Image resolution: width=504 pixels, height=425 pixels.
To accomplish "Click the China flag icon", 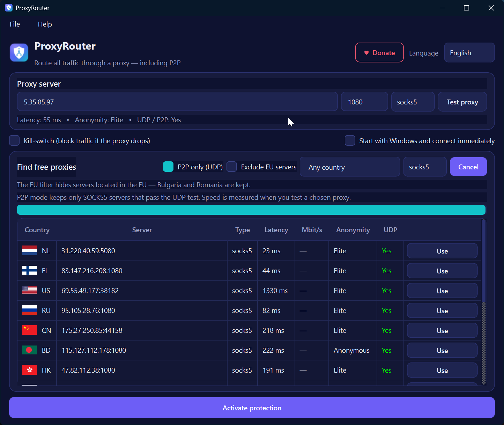I will pos(30,330).
